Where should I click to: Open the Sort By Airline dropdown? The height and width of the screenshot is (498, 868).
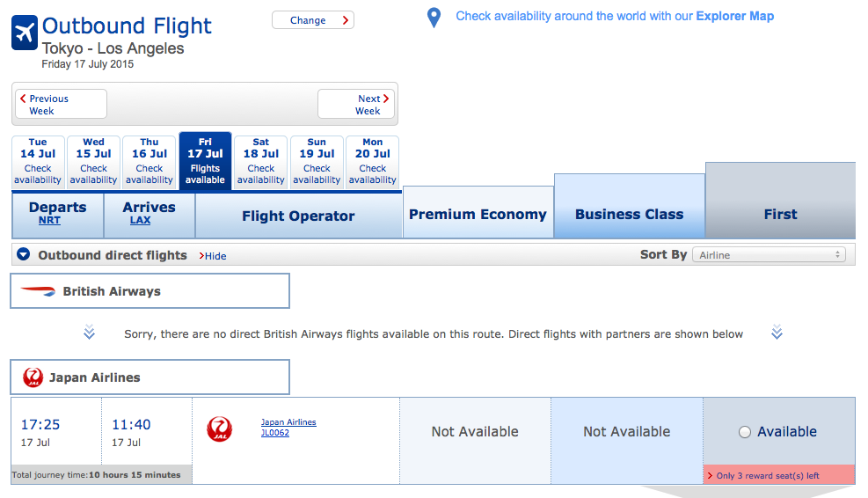click(x=769, y=255)
